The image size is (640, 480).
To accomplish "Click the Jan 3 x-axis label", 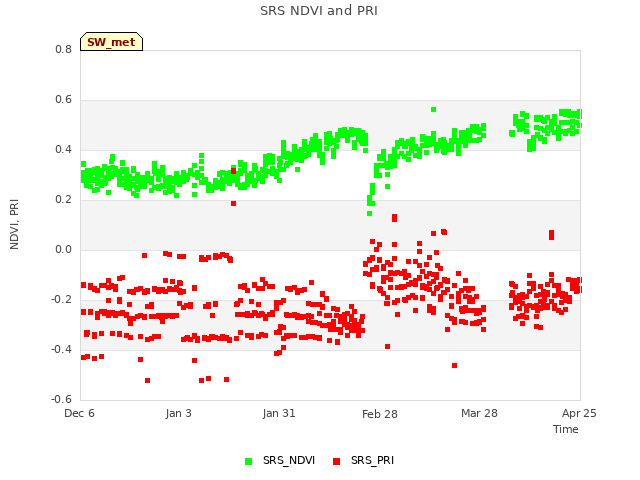I will [x=178, y=413].
